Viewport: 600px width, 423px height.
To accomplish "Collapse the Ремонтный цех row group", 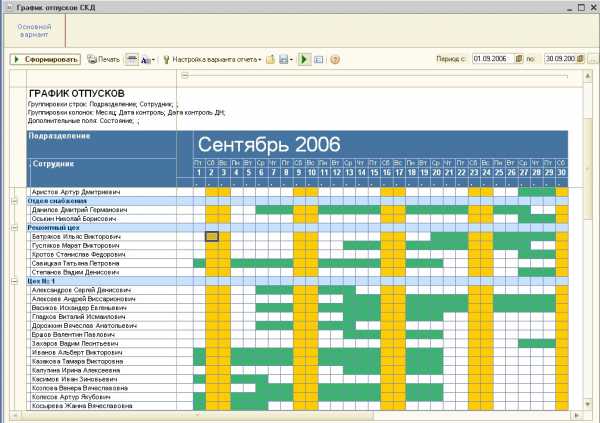I will (14, 228).
